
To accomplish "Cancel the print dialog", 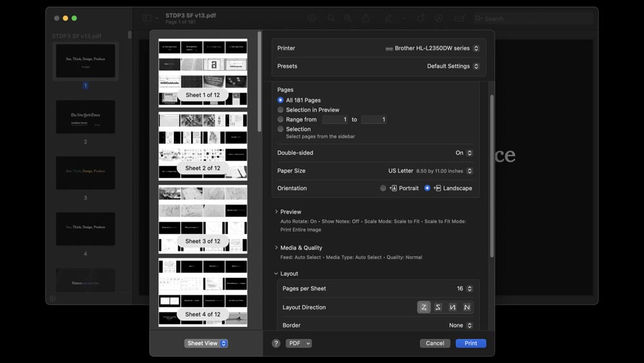I will (x=435, y=344).
